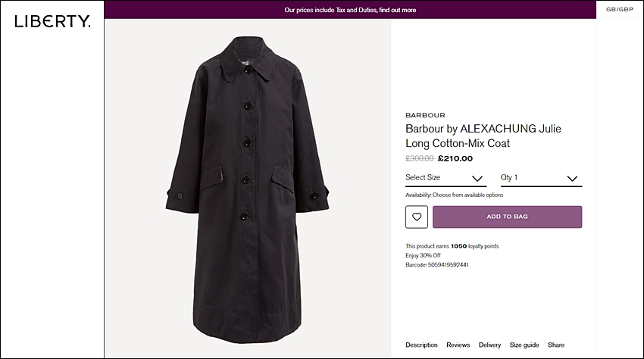Open the Select Size dropdown
The height and width of the screenshot is (359, 644).
pos(445,178)
